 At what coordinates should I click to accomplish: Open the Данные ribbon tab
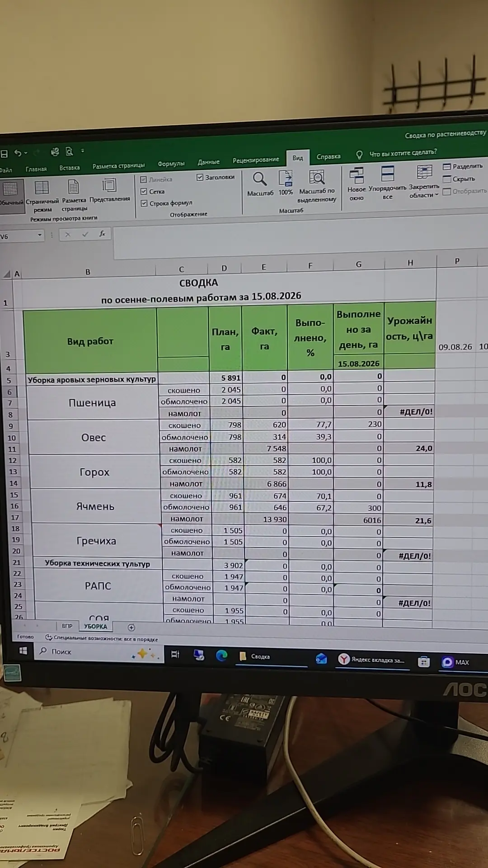tap(208, 162)
